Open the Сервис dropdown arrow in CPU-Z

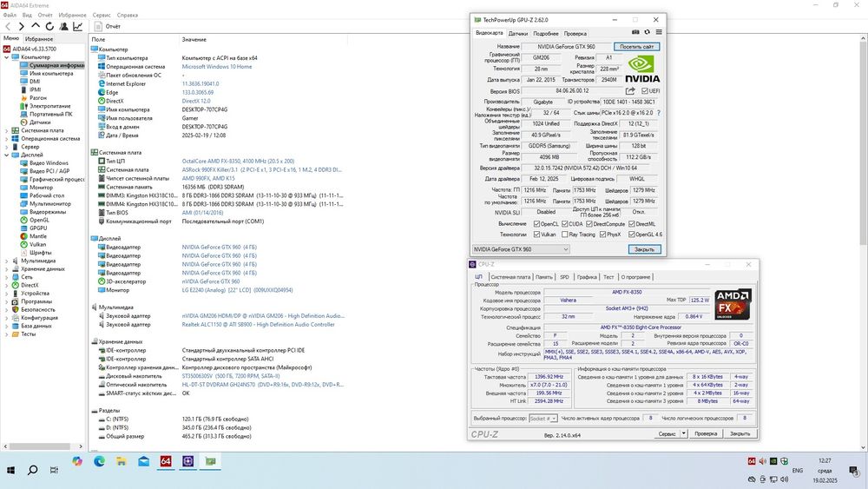[684, 433]
